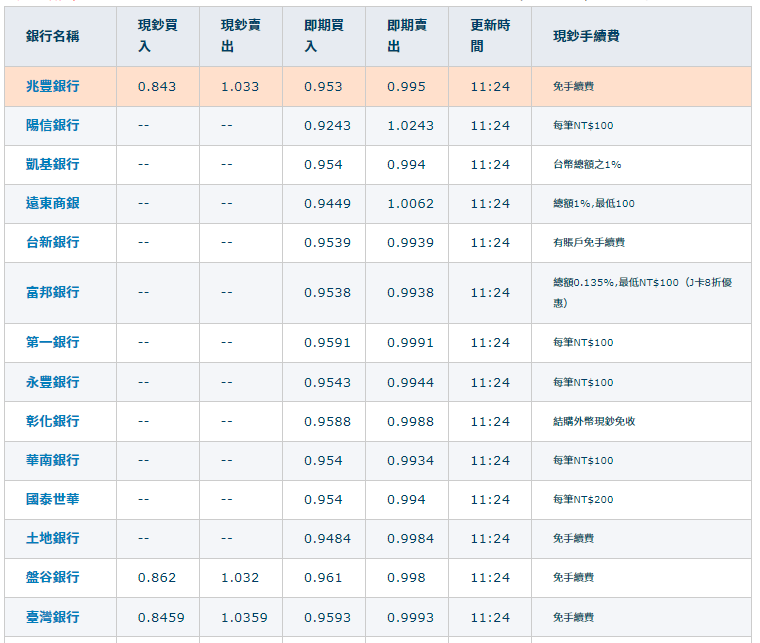This screenshot has height=643, width=760.
Task: Open the 盤谷銀行 link
Action: (53, 578)
